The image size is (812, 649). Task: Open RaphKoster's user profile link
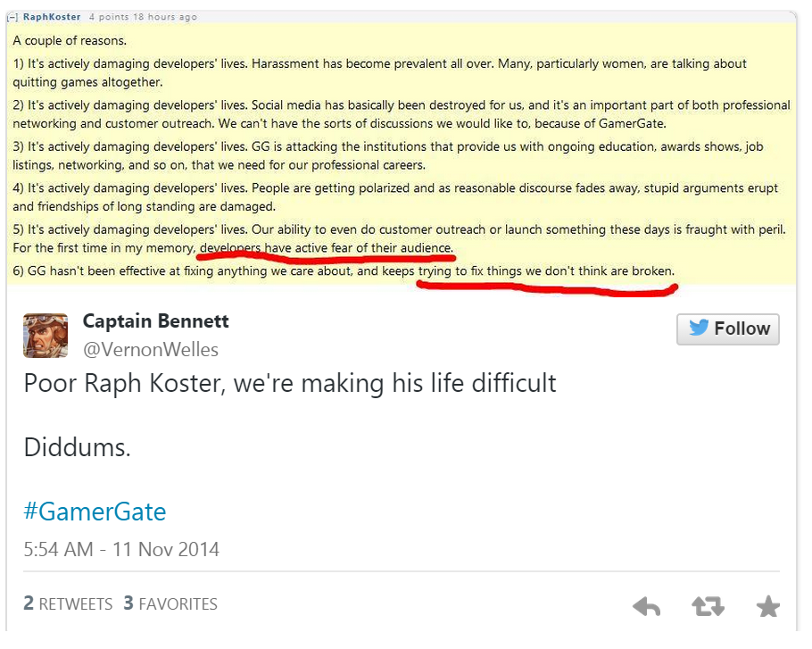click(x=52, y=17)
